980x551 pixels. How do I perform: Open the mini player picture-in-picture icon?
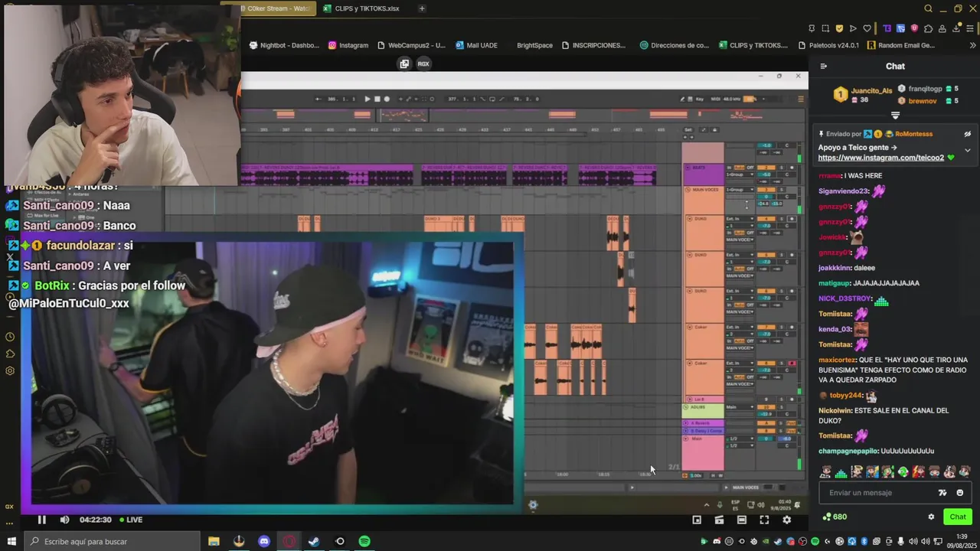coord(697,520)
